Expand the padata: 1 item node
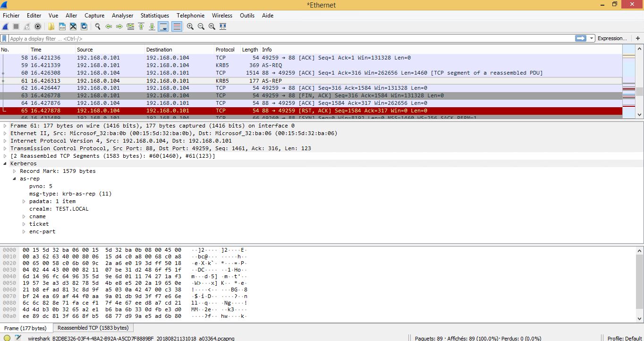Screen dimensions: 644x341 (x=24, y=201)
